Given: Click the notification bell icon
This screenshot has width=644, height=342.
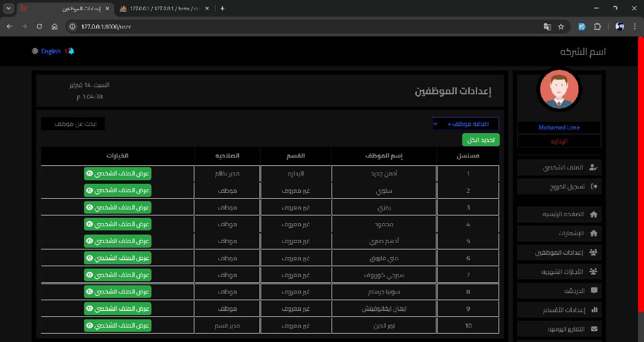Looking at the screenshot, I should (x=72, y=51).
